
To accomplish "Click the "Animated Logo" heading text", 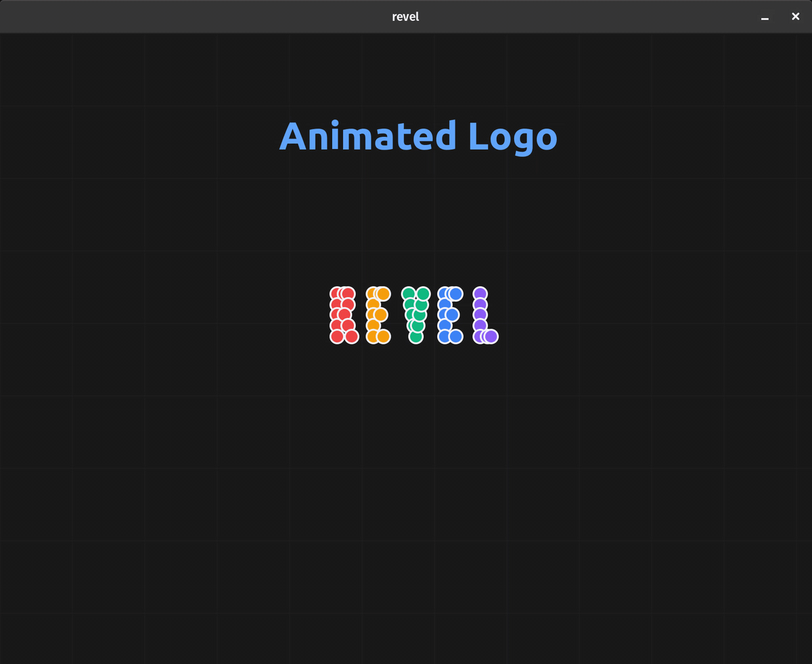I will tap(418, 136).
